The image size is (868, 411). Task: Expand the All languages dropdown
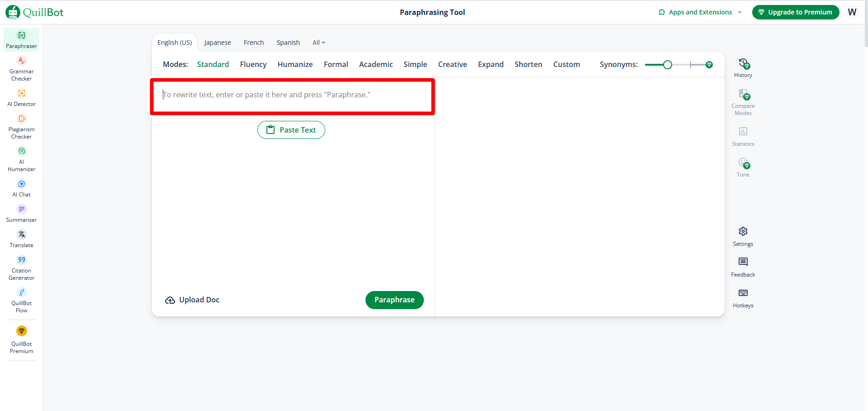[x=319, y=43]
